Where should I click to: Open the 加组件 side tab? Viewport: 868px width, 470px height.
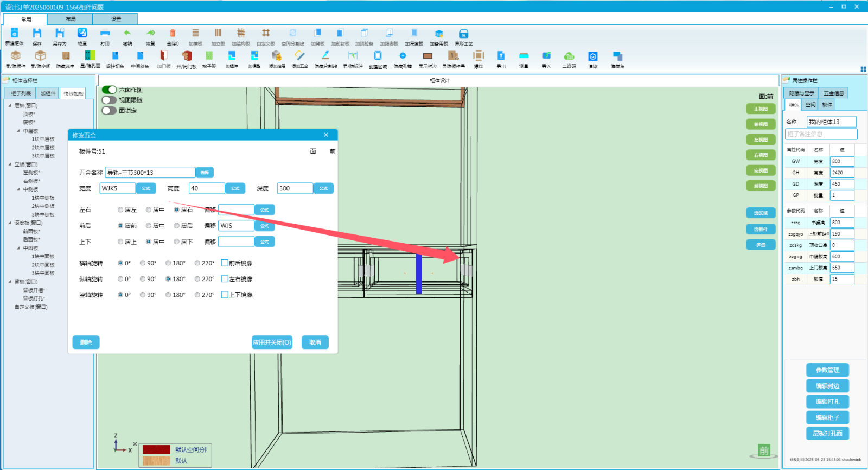[x=48, y=93]
